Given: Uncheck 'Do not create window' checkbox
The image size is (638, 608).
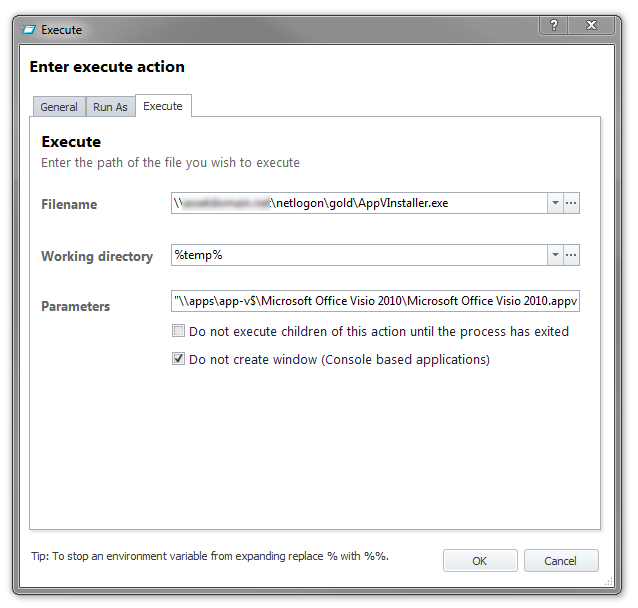Looking at the screenshot, I should [x=178, y=359].
